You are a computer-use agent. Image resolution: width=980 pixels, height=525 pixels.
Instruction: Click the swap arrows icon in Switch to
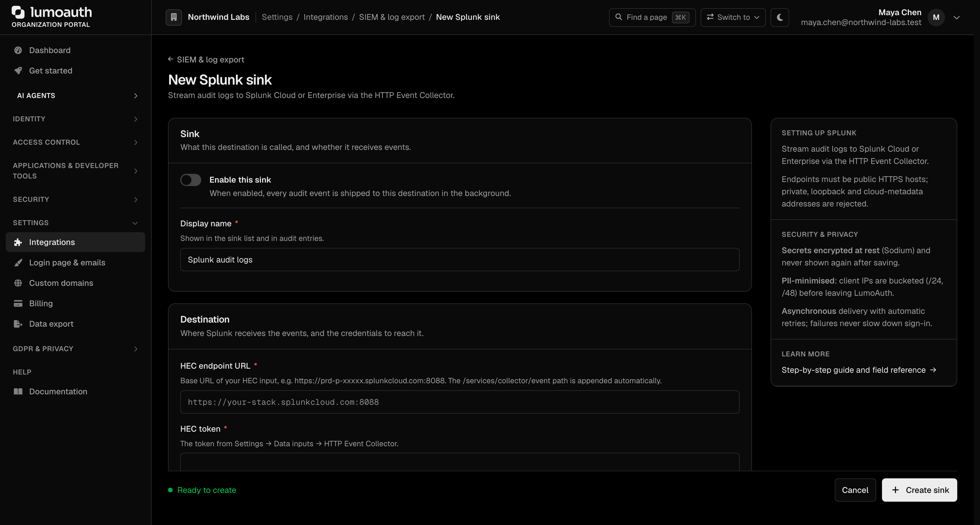coord(710,17)
